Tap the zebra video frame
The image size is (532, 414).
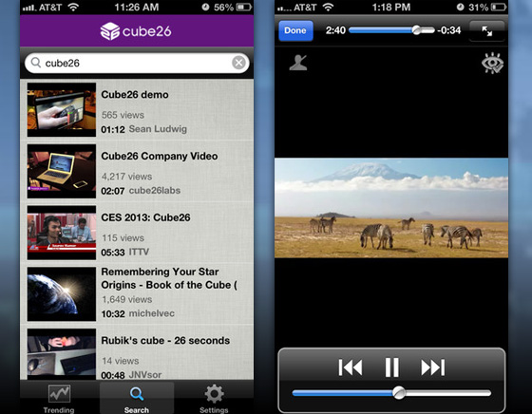pyautogui.click(x=391, y=208)
